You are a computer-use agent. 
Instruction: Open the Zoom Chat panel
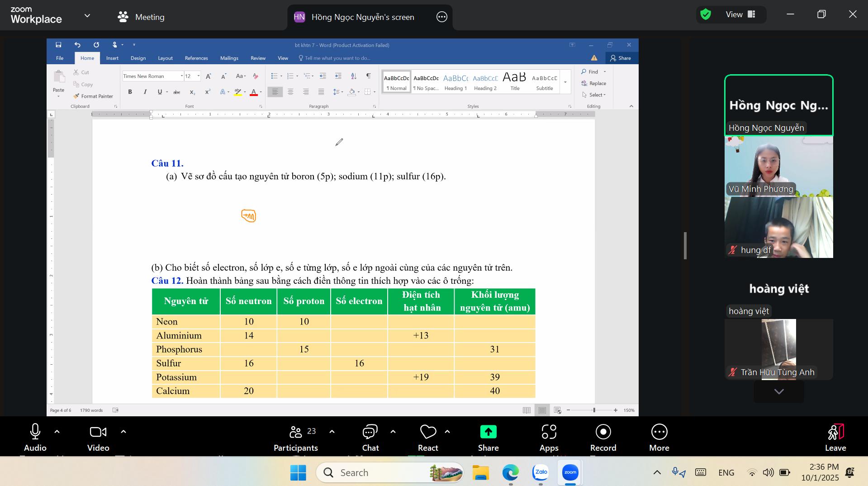pos(370,433)
